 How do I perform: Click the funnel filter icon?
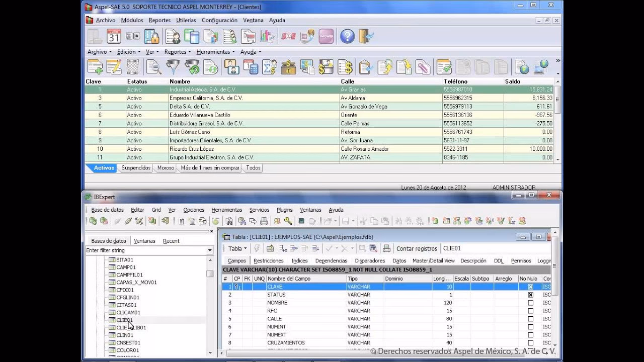pos(173,66)
